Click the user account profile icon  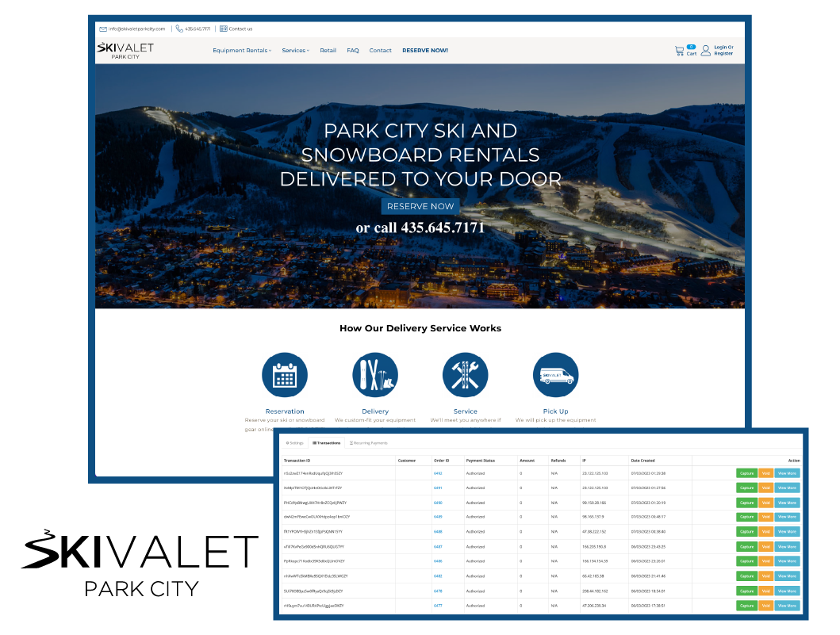coord(705,51)
